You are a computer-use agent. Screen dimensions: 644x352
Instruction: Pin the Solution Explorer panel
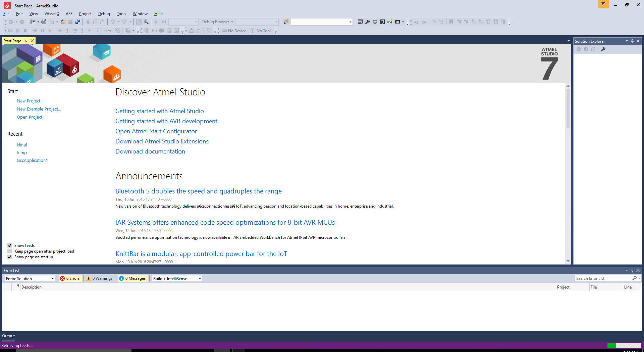pyautogui.click(x=632, y=41)
